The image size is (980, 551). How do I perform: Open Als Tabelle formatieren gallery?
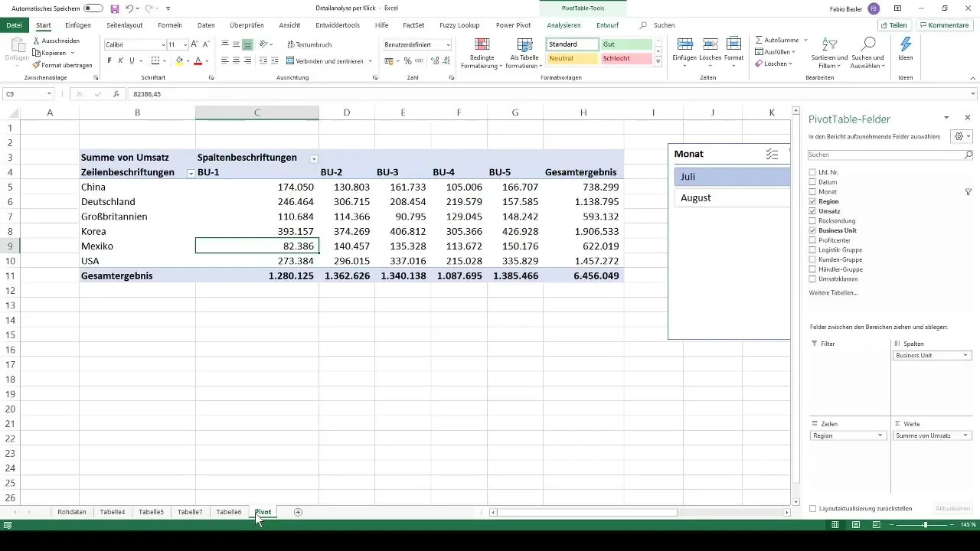(524, 54)
